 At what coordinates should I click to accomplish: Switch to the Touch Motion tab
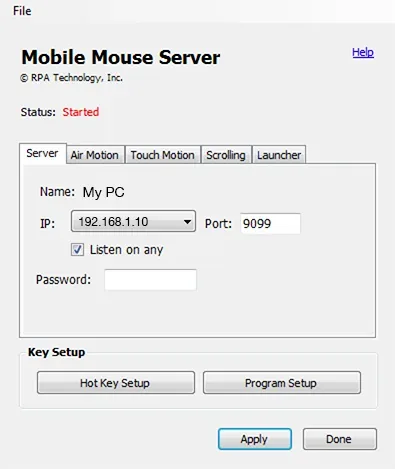(x=163, y=155)
